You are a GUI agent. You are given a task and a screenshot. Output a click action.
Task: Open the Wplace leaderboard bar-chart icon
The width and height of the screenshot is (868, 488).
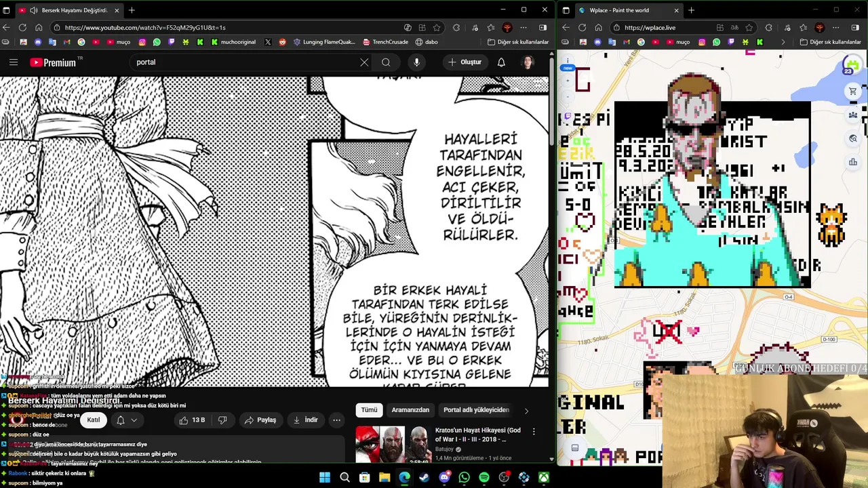[852, 162]
